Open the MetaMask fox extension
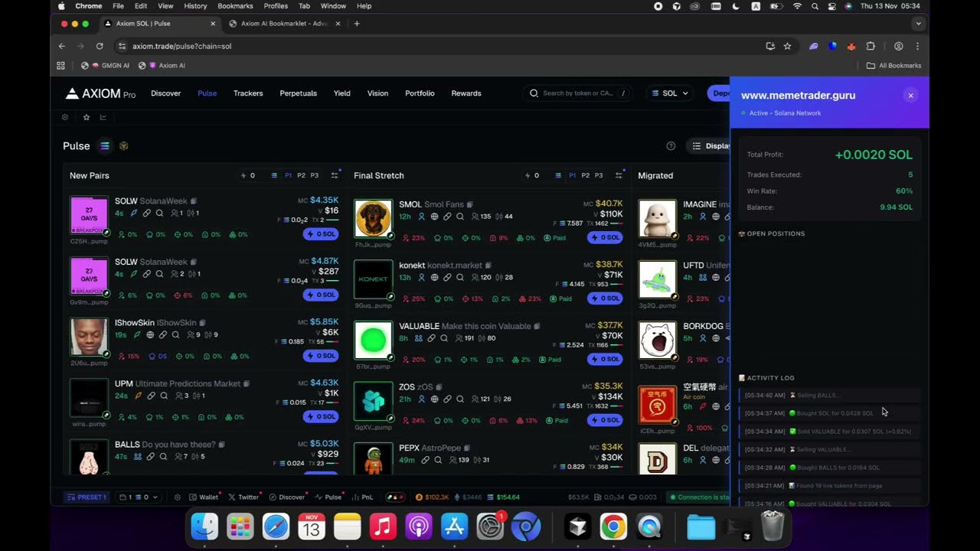The image size is (980, 551). click(851, 46)
